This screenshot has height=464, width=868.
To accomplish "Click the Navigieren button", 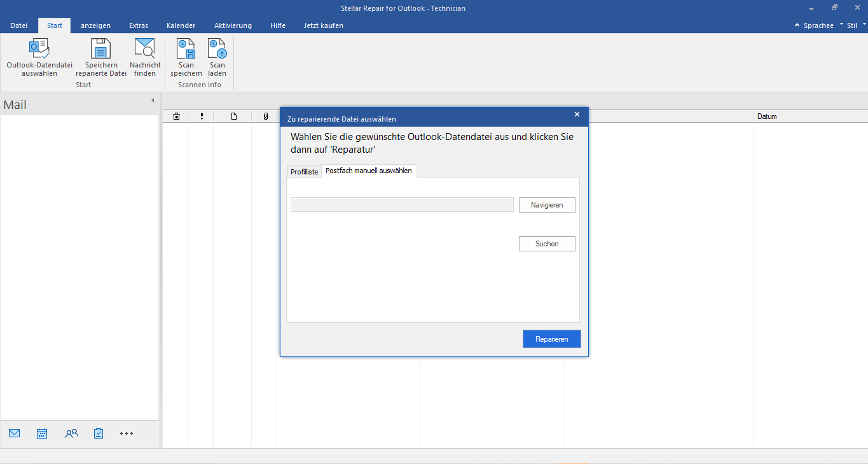I will point(546,204).
